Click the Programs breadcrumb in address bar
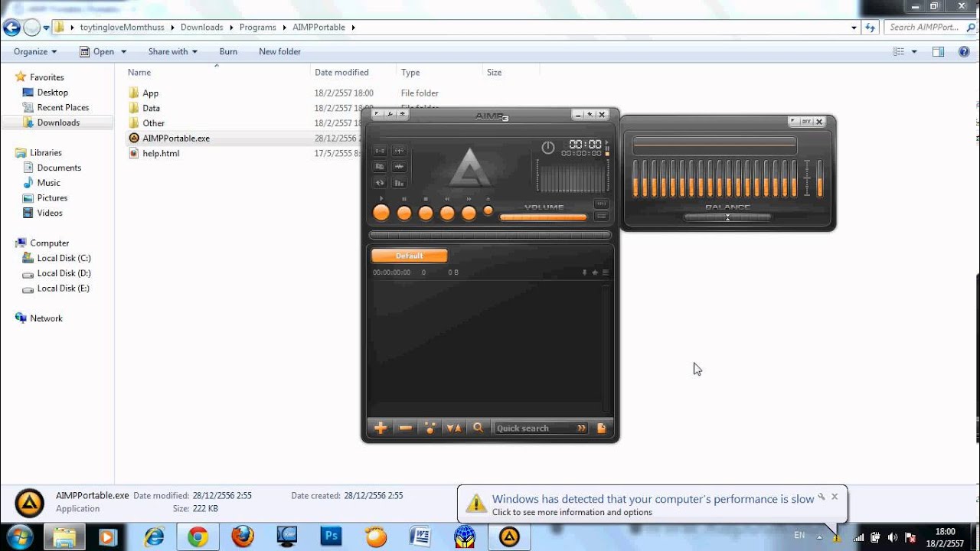Screen dimensions: 980x551 257,27
